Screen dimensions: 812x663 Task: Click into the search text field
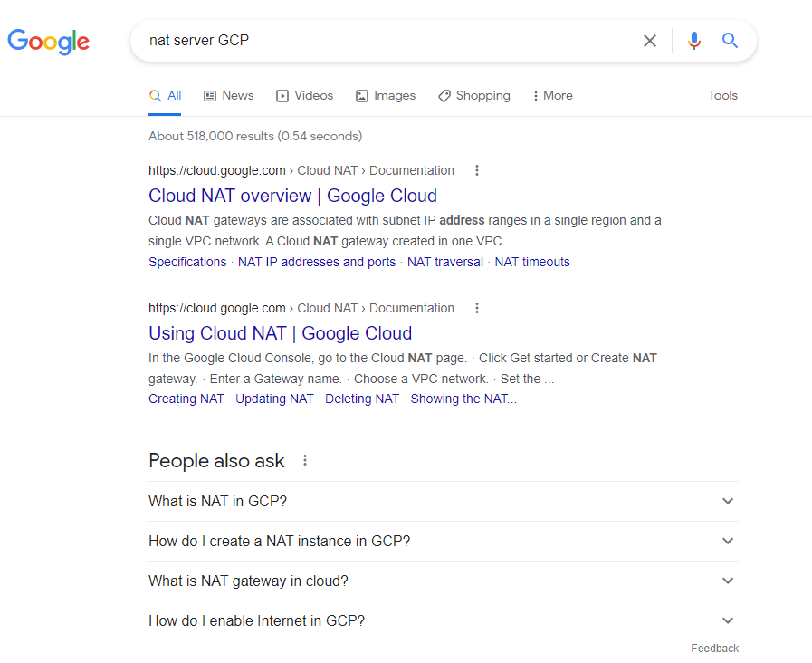click(383, 41)
